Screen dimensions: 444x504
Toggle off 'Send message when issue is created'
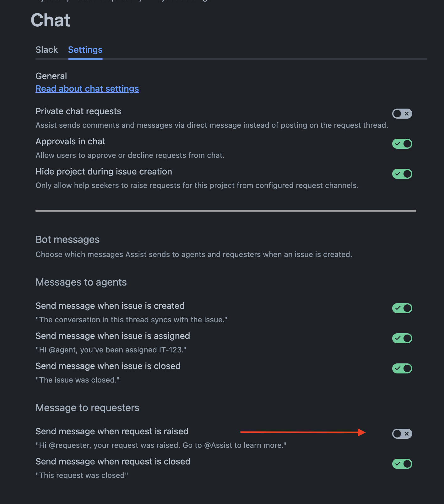[x=402, y=308]
